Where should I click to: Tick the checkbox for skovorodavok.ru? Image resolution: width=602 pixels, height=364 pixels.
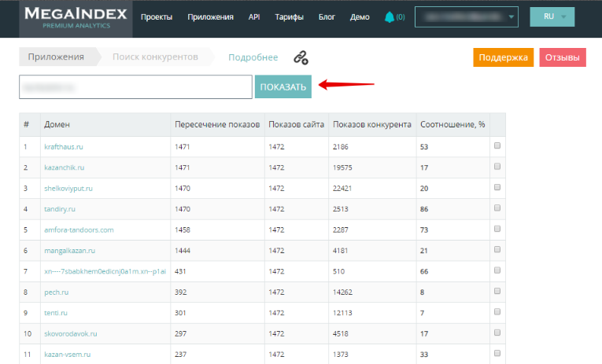497,333
